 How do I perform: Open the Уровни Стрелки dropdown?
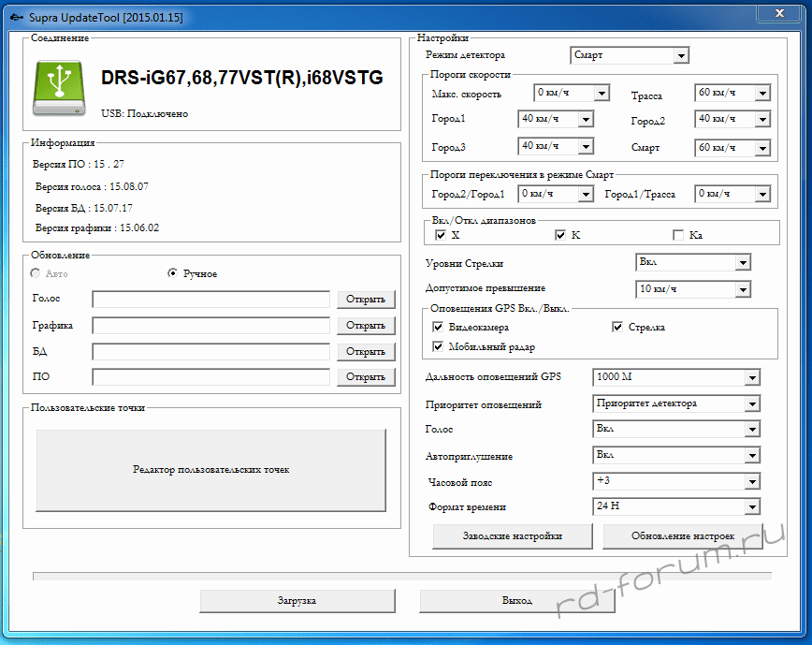(x=693, y=263)
